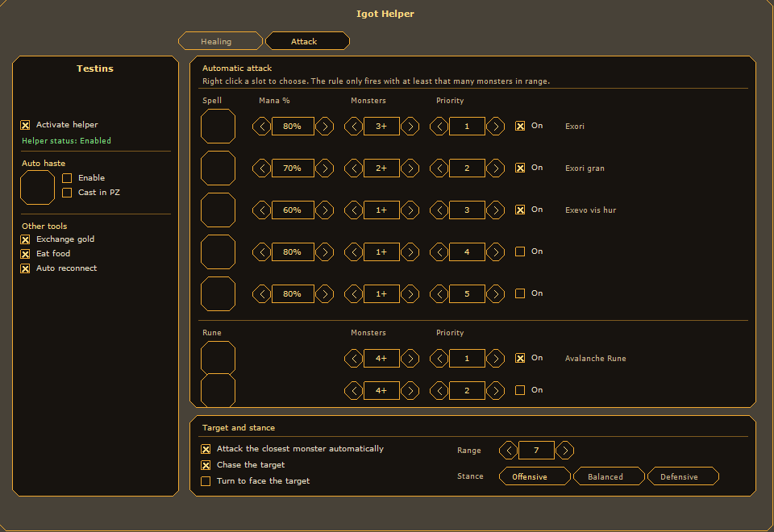Enable Auto haste checkbox
Image resolution: width=774 pixels, height=532 pixels.
click(x=67, y=178)
